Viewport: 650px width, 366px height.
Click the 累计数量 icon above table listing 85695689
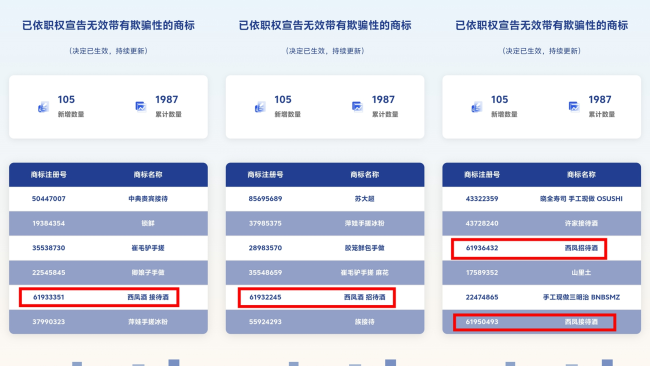357,107
